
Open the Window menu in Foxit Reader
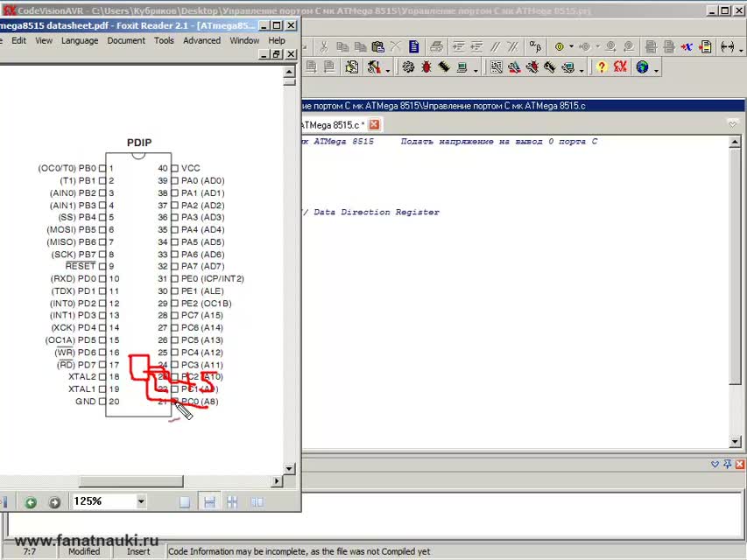[x=244, y=40]
